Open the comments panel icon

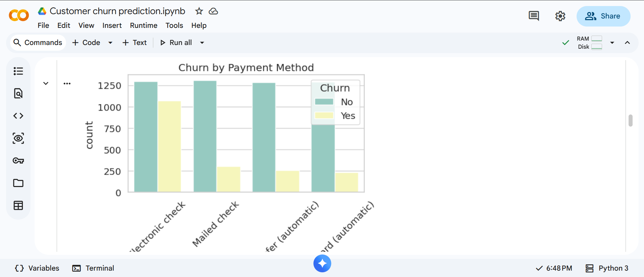(534, 16)
